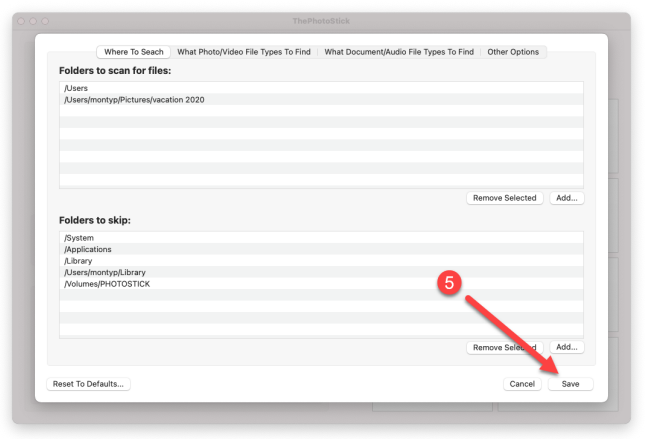Open What Document/Audio File Types To Find tab
Image resolution: width=645 pixels, height=439 pixels.
pyautogui.click(x=399, y=52)
